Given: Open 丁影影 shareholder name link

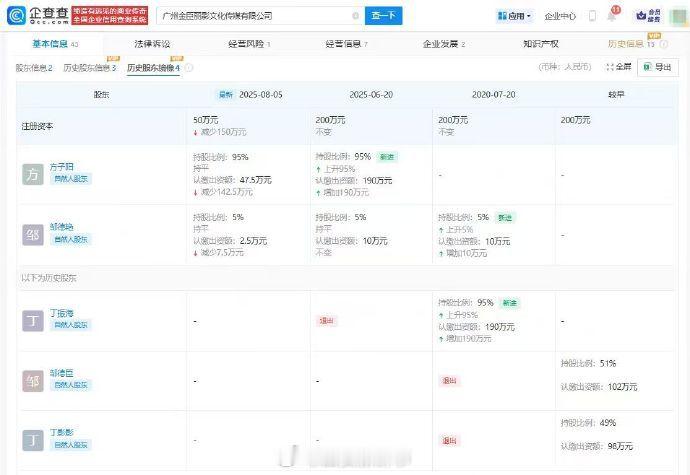Looking at the screenshot, I should (61, 432).
